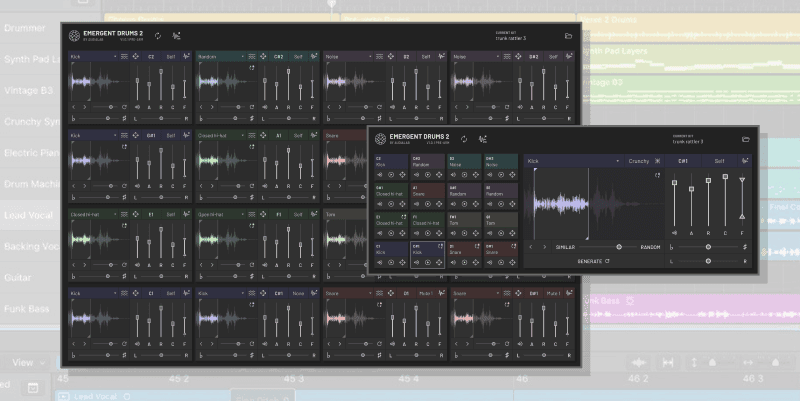The width and height of the screenshot is (800, 401).
Task: Click regenerate icon on small window waveform corner
Action: [x=657, y=176]
